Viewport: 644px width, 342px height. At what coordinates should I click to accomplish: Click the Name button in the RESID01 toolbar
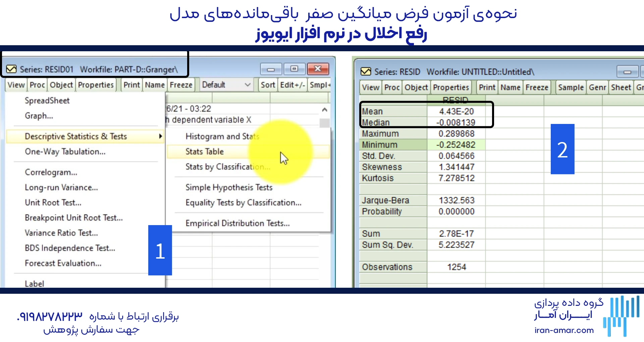click(x=154, y=85)
